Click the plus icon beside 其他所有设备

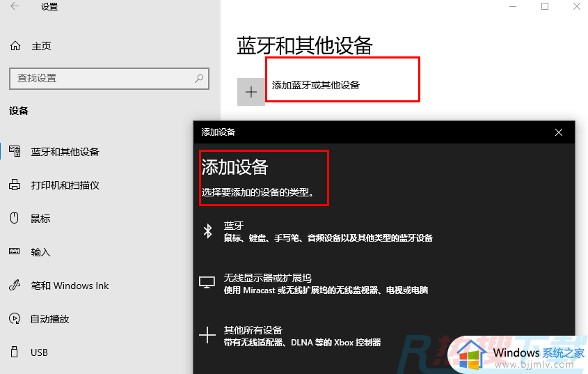pos(207,334)
